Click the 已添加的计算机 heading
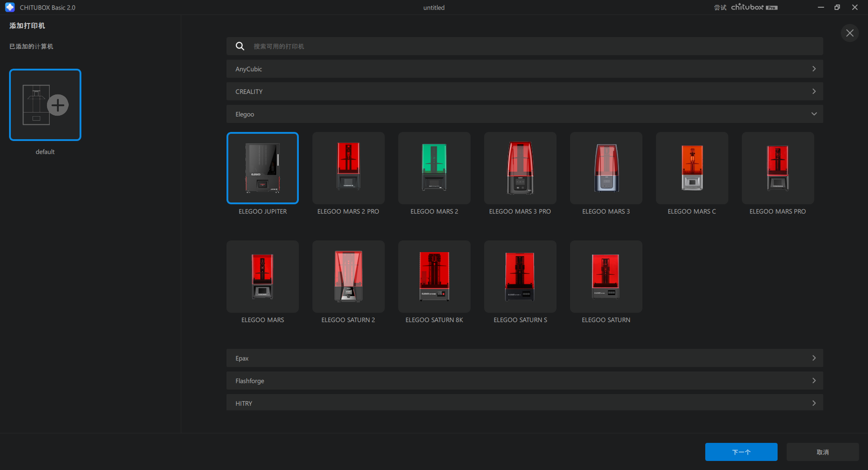The width and height of the screenshot is (868, 470). [31, 46]
